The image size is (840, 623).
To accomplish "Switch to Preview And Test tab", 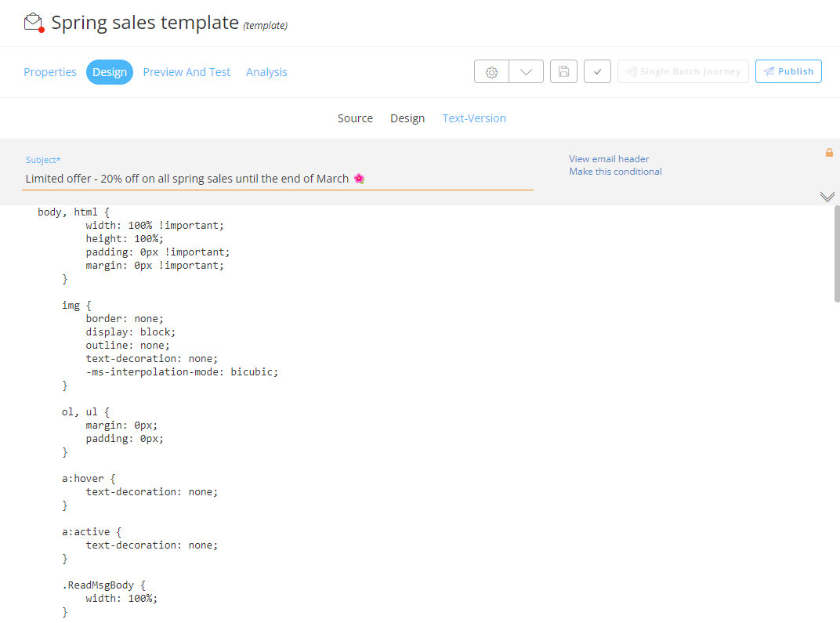I will (186, 72).
